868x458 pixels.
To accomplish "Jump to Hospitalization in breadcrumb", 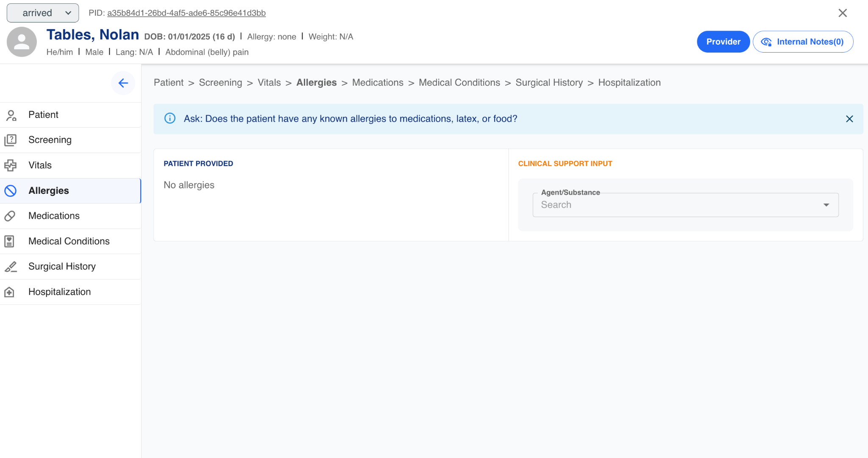I will [629, 83].
